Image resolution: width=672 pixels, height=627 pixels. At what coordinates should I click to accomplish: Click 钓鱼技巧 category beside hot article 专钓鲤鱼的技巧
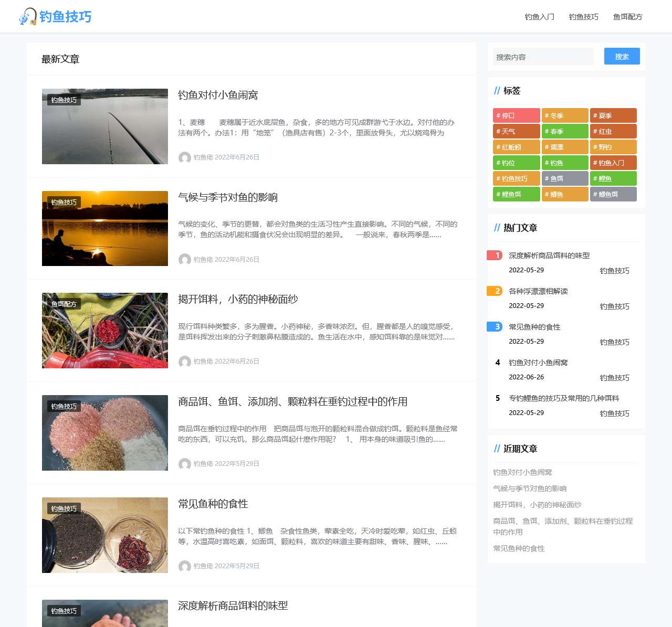click(x=614, y=413)
